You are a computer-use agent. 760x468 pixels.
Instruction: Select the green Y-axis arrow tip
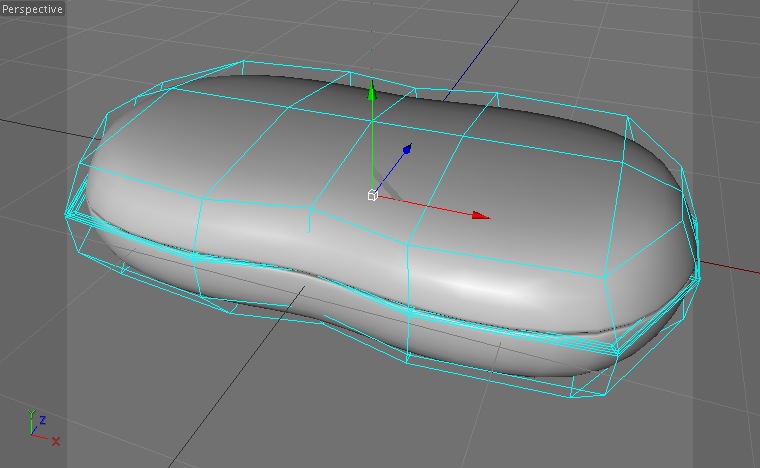point(372,91)
